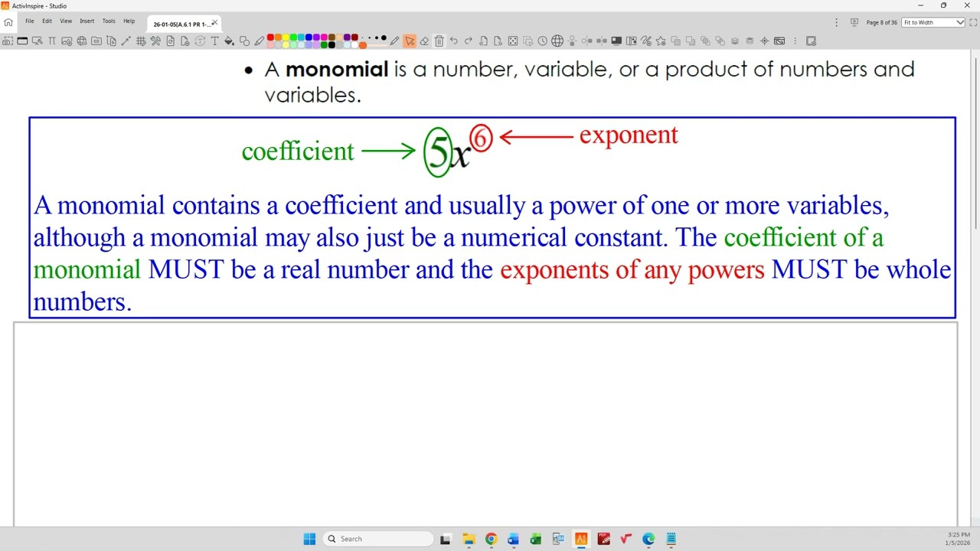Open File Explorer from taskbar

(x=469, y=539)
